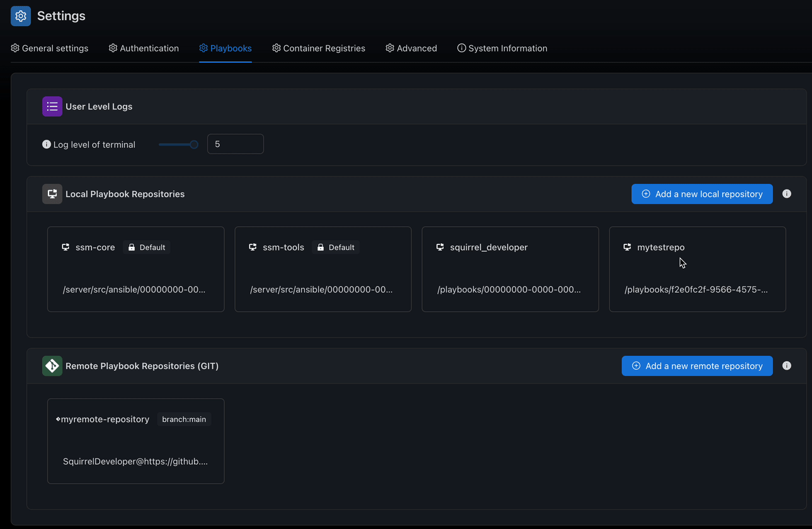
Task: Click the info icon on System Information tab
Action: (462, 48)
